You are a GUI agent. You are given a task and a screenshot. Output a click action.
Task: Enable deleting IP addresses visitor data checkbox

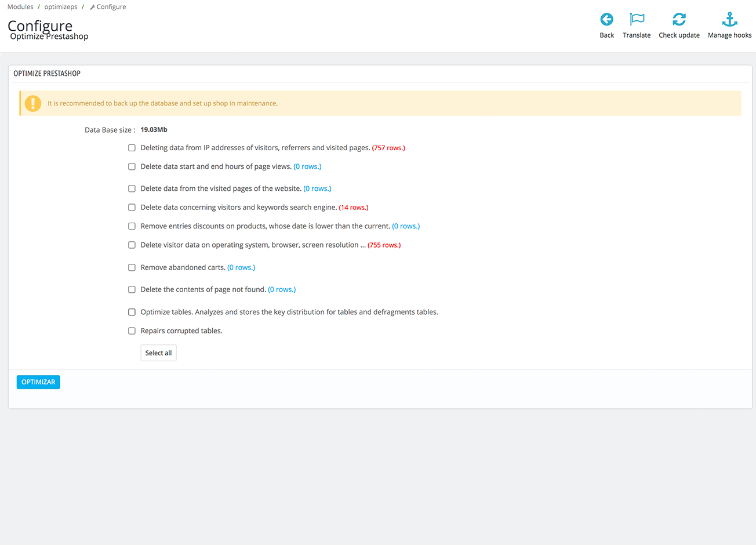click(132, 148)
